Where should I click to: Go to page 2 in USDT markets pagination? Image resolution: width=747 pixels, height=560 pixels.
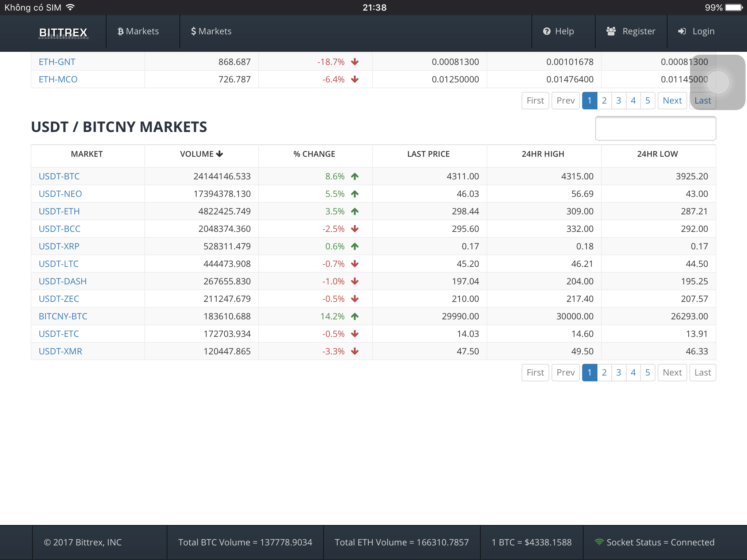tap(604, 373)
